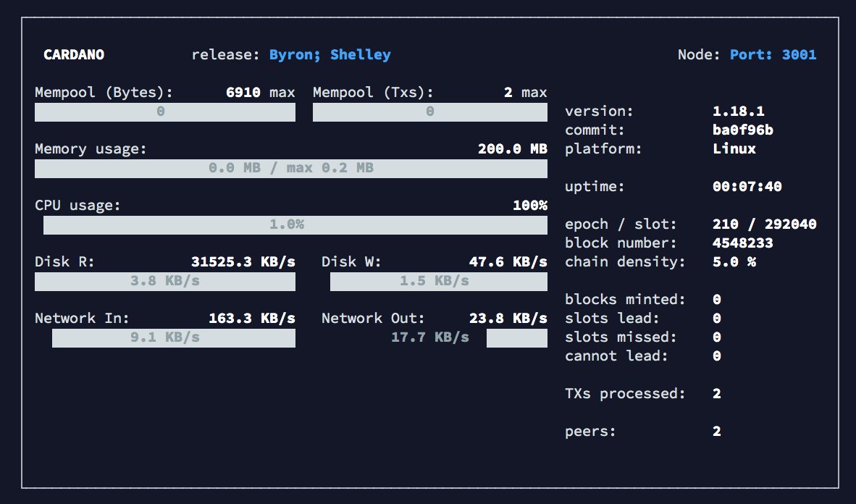Click the CPU usage 1.0% bar

point(295,225)
